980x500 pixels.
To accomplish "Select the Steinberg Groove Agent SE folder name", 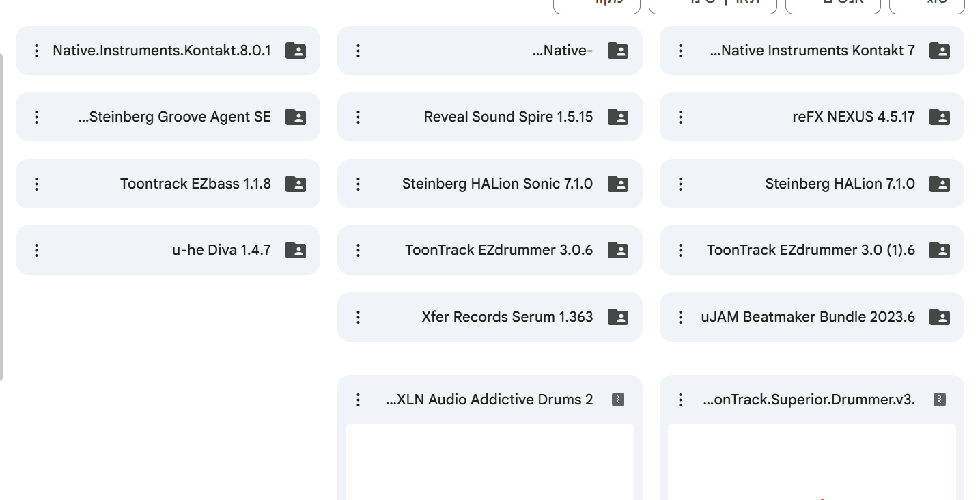I will [175, 117].
